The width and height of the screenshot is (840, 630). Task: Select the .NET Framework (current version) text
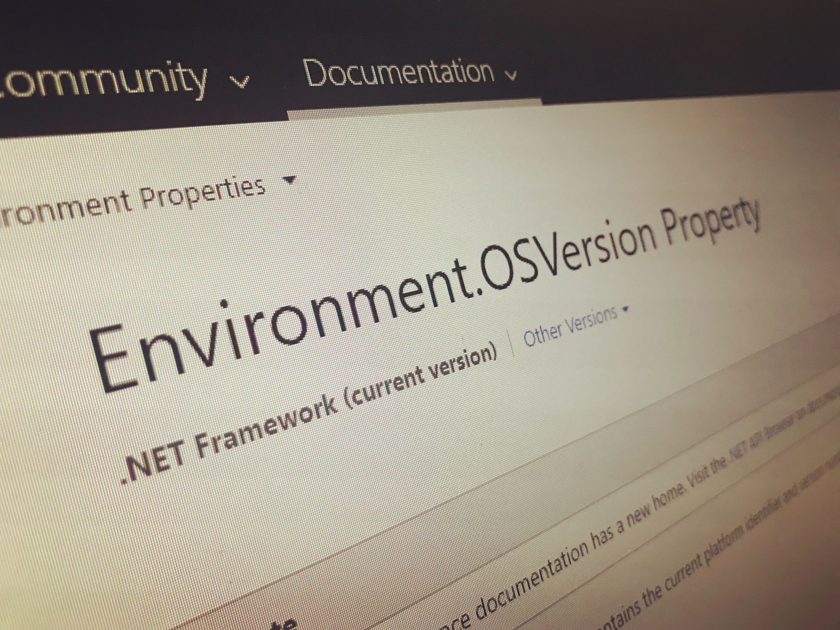[x=309, y=413]
